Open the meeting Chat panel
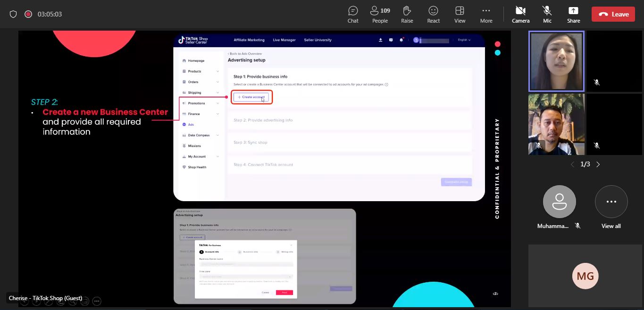Viewport: 644px width, 310px height. 353,14
